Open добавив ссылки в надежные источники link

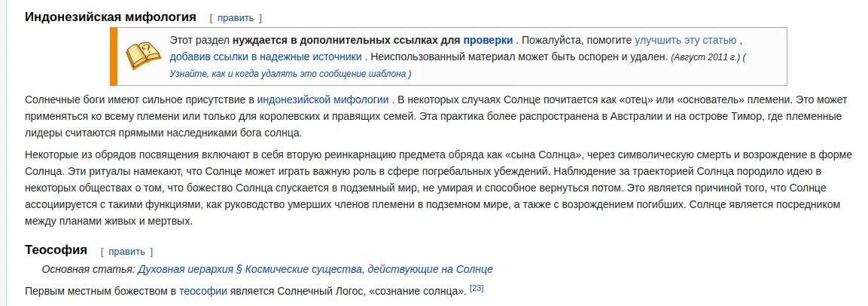[x=266, y=57]
